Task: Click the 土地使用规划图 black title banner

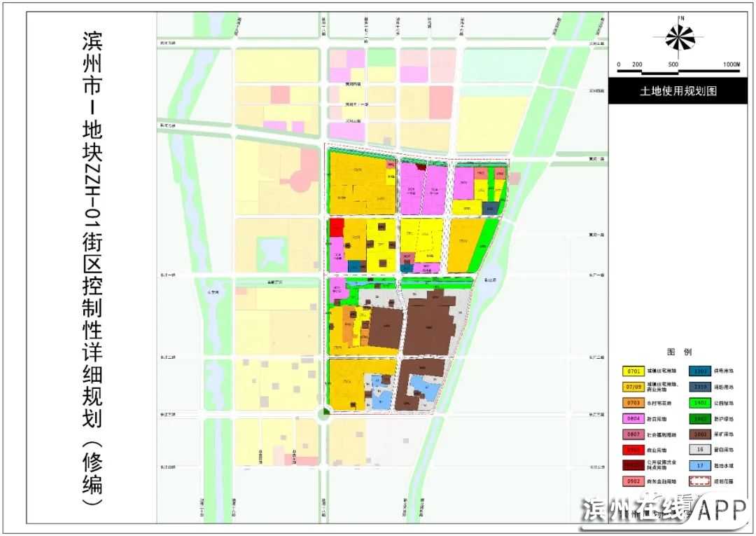Action: pyautogui.click(x=678, y=91)
